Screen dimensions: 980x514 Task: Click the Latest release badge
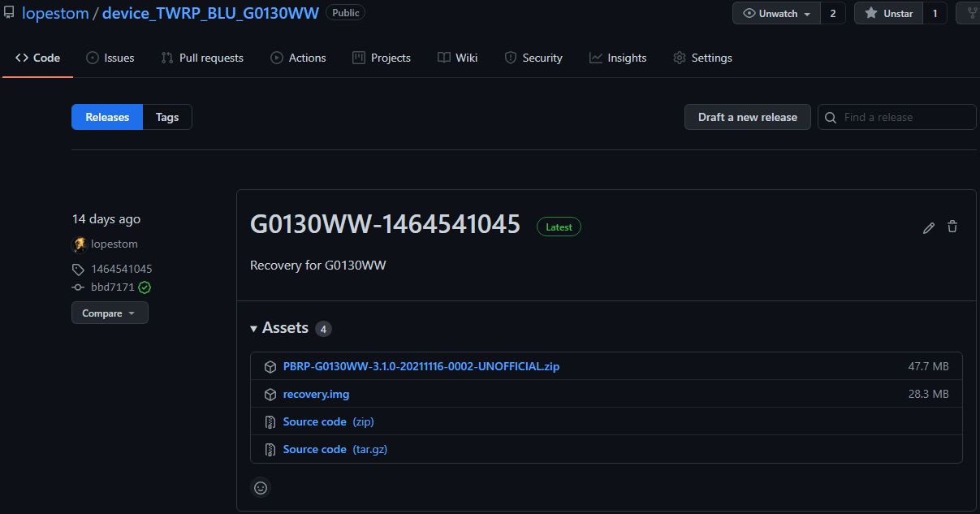coord(559,227)
